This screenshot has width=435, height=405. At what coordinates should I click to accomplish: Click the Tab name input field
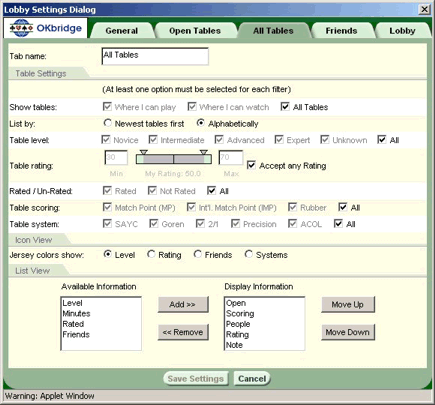point(155,56)
